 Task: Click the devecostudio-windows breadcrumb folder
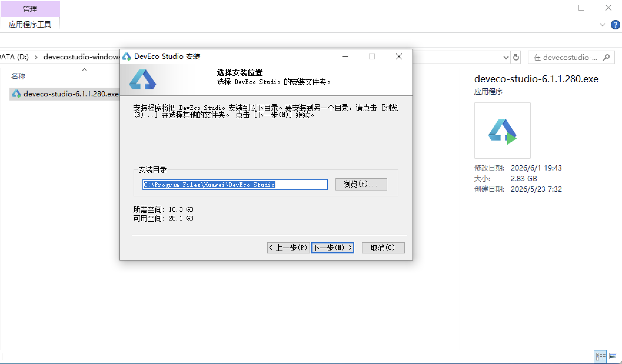click(x=82, y=57)
